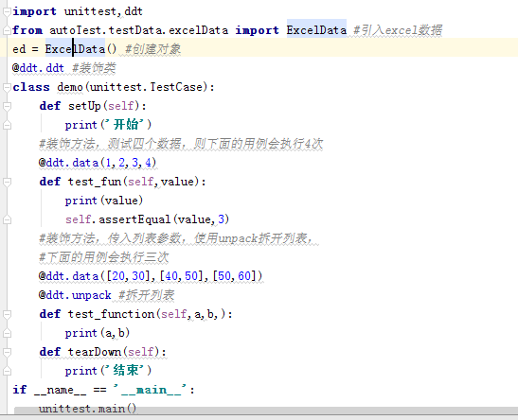
Task: Place cursor on highlighted ExcelData import name
Action: coord(316,30)
